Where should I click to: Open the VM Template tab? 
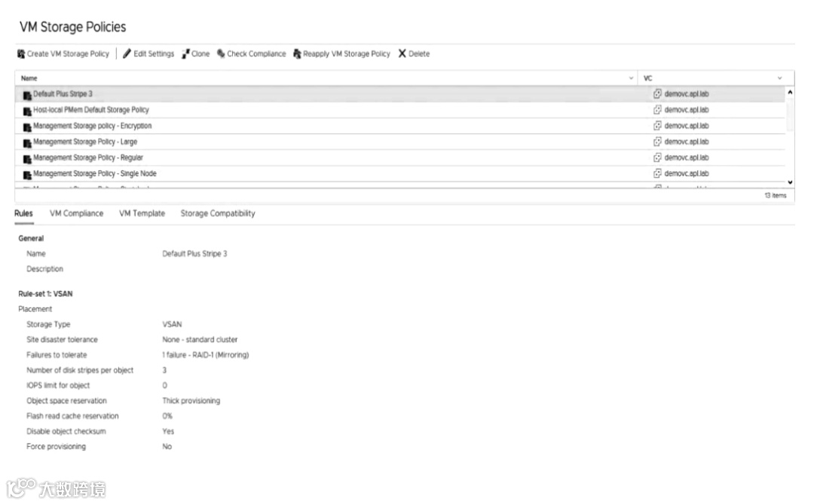142,213
